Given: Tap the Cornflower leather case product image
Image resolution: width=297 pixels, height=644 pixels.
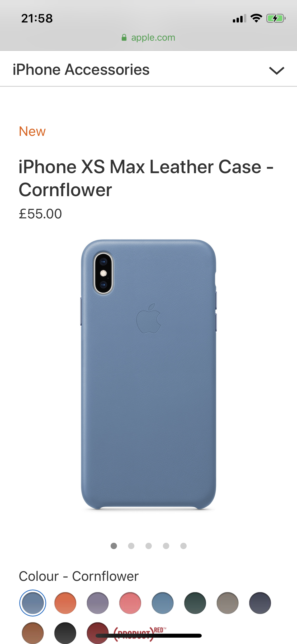Looking at the screenshot, I should [149, 374].
